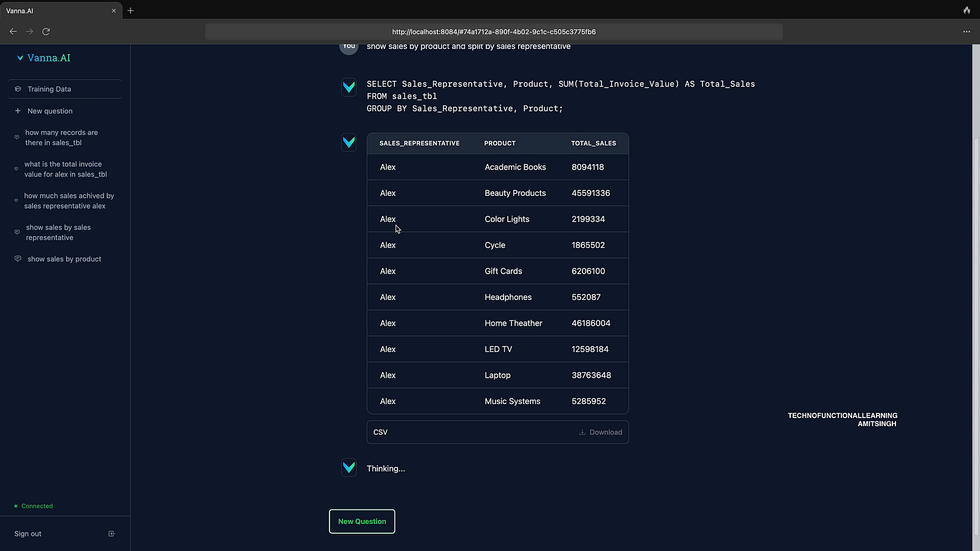
Task: Click the sign out arrow icon
Action: (111, 534)
